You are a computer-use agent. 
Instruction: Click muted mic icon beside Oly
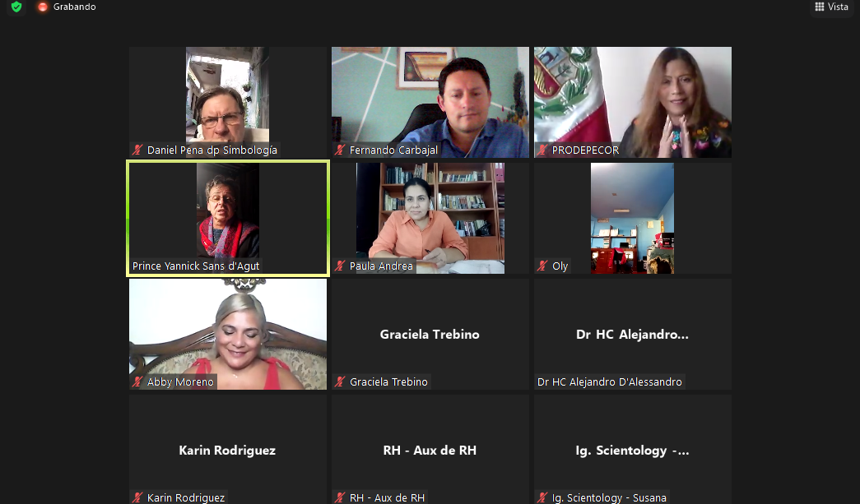(542, 266)
